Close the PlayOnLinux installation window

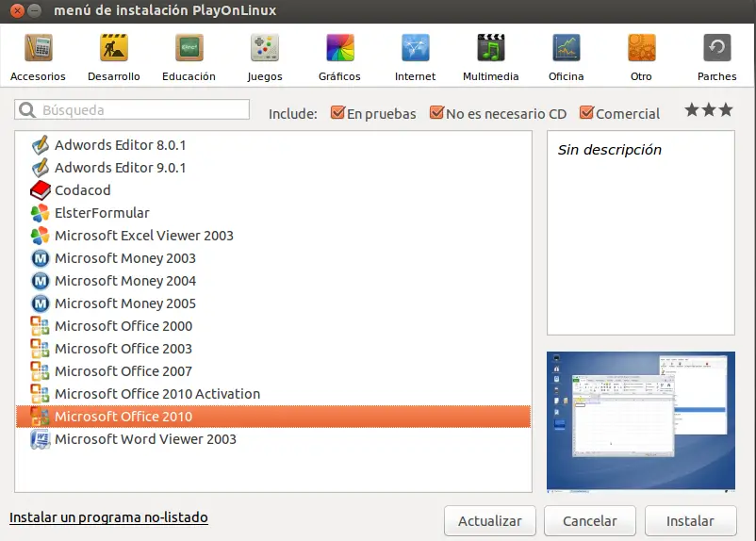17,10
